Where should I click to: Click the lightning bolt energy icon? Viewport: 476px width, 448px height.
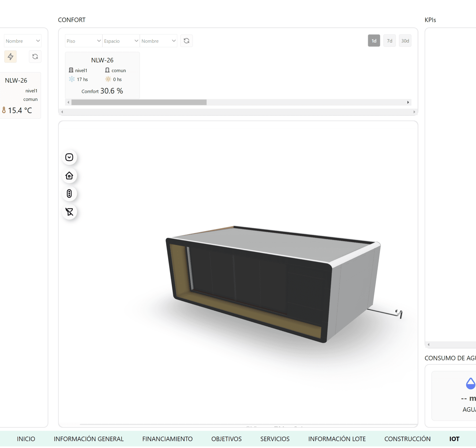point(11,57)
